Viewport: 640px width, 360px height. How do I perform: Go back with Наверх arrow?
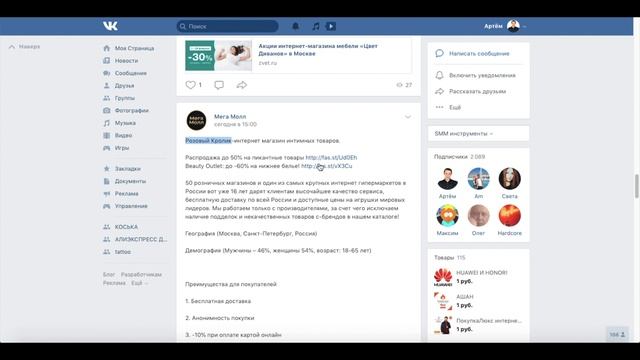pyautogui.click(x=24, y=47)
